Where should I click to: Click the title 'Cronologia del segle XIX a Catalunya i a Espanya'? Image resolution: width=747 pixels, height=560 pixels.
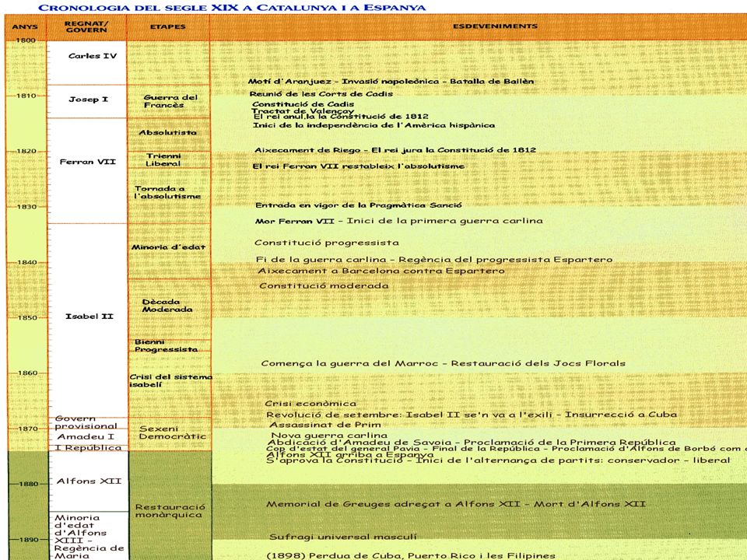point(232,8)
